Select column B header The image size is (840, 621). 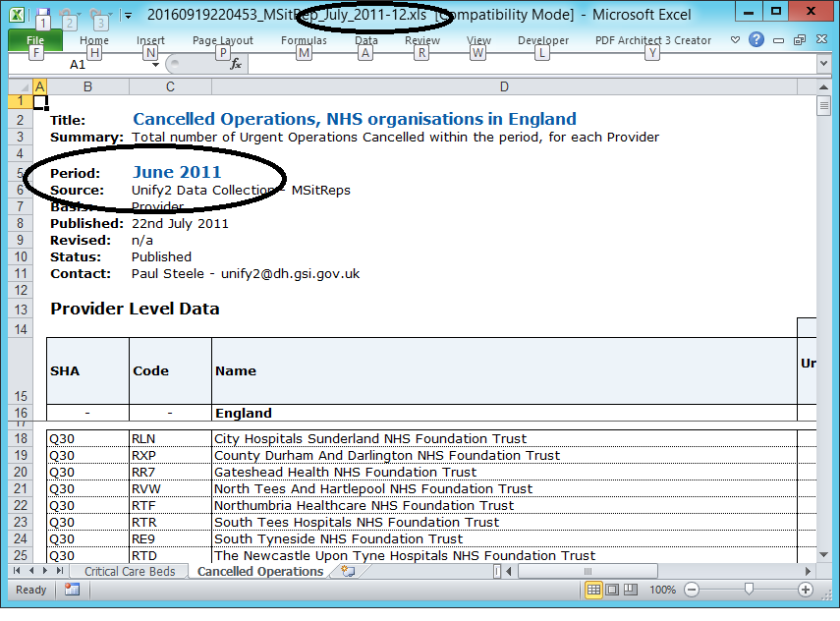[x=87, y=86]
